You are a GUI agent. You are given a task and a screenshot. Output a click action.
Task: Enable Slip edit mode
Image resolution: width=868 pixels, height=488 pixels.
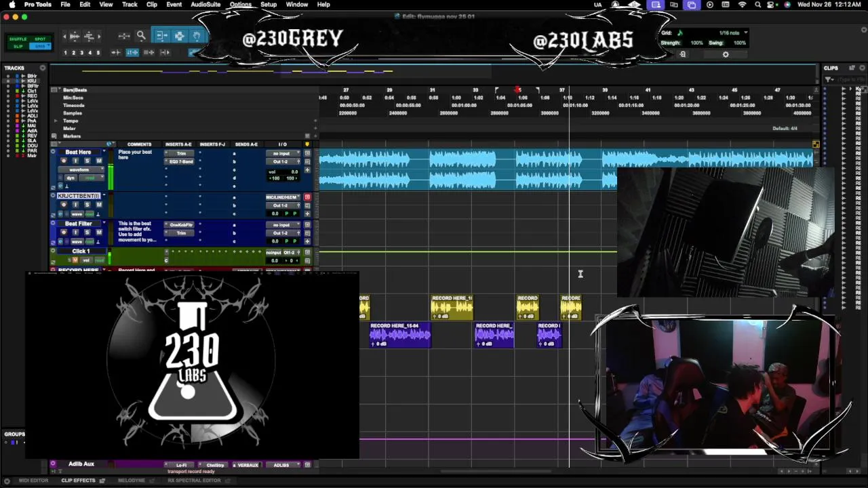click(x=19, y=46)
